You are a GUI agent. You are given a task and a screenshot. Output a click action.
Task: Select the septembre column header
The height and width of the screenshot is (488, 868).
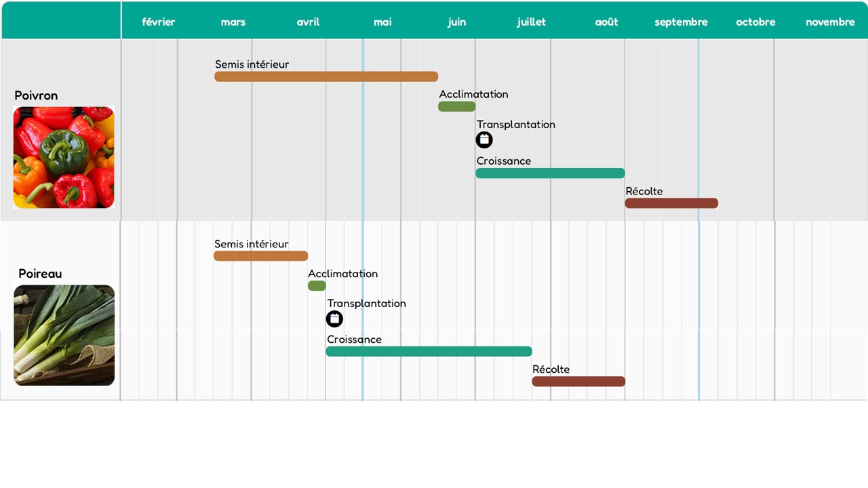(x=681, y=22)
